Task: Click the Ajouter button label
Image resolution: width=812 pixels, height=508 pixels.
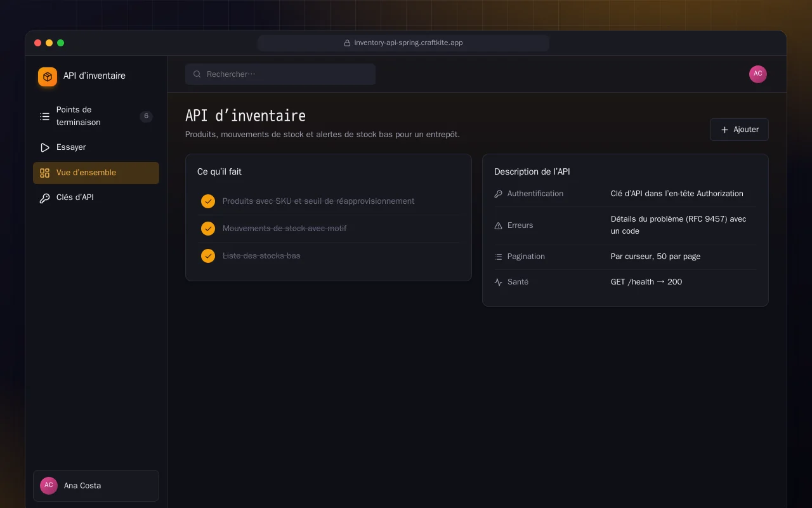Action: pyautogui.click(x=746, y=130)
